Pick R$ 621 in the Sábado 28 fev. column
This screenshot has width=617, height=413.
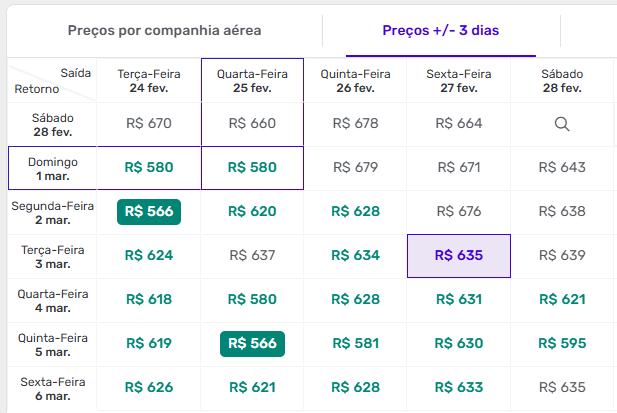pyautogui.click(x=561, y=299)
